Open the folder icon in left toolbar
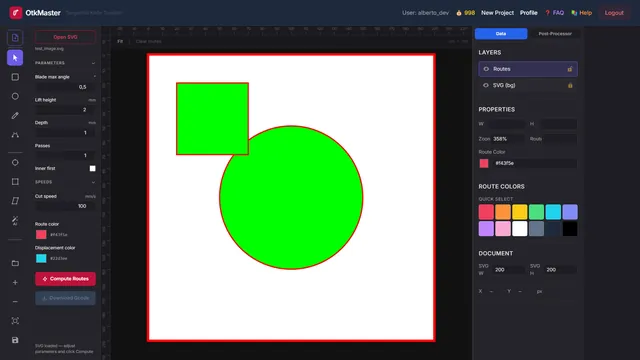This screenshot has width=640, height=360. 15,263
